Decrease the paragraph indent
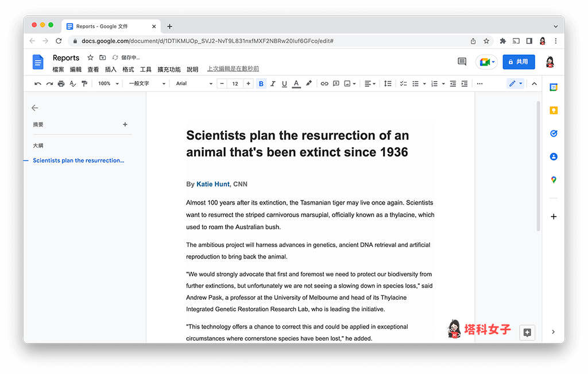The height and width of the screenshot is (374, 588). click(x=452, y=84)
